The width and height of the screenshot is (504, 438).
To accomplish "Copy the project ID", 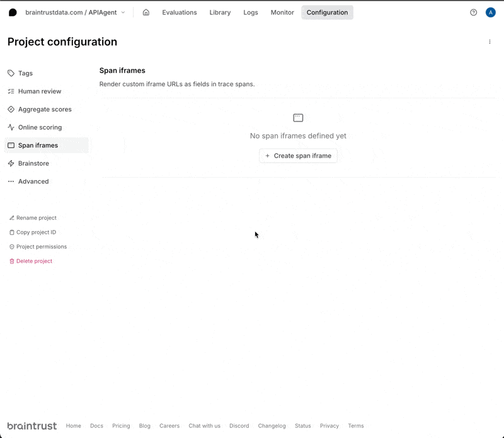I will tap(36, 233).
